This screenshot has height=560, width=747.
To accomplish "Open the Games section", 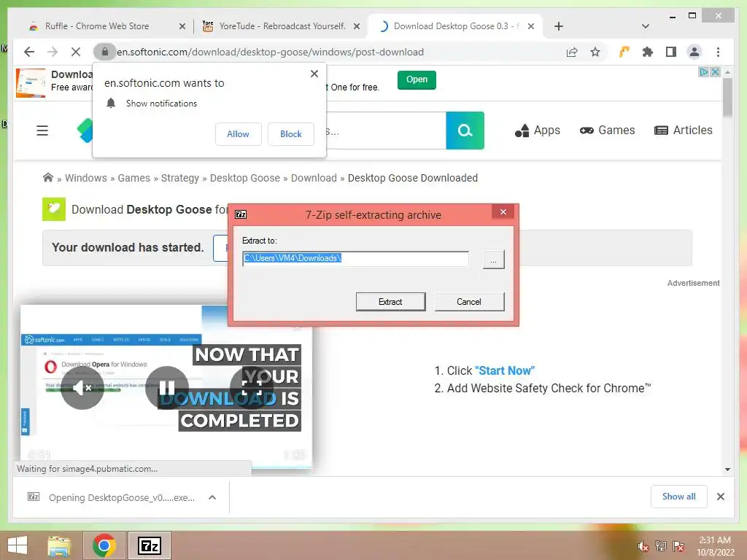I will tap(608, 131).
